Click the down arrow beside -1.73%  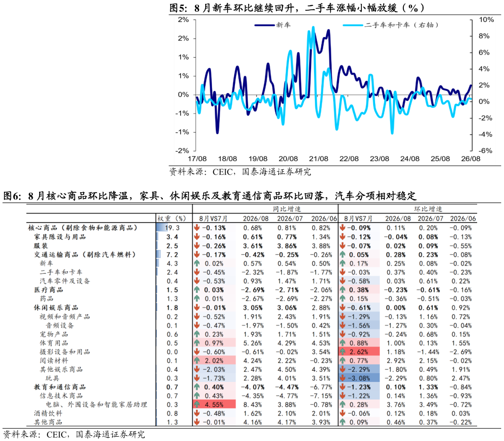pos(197,378)
